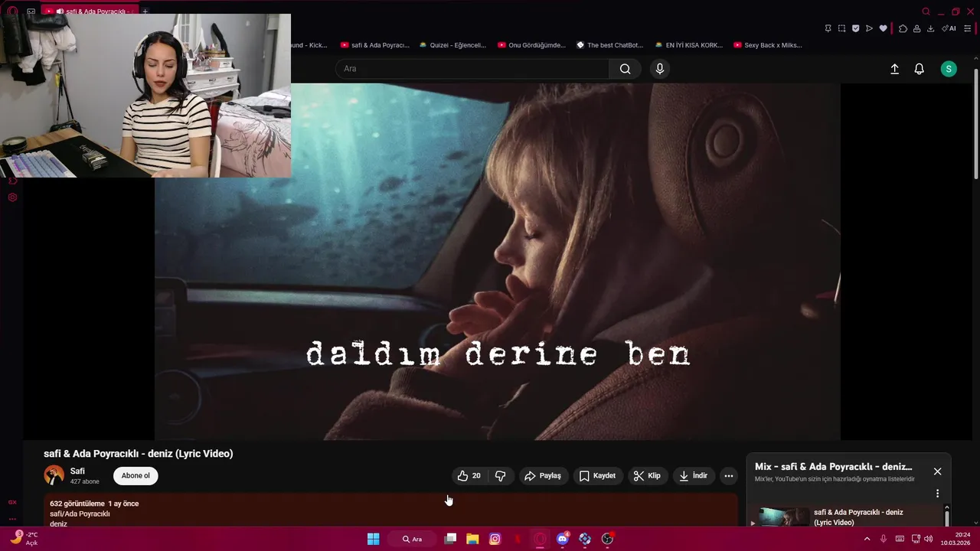Screen dimensions: 980x551
Task: Open the Easy Setup sliders menu
Action: pos(966,28)
